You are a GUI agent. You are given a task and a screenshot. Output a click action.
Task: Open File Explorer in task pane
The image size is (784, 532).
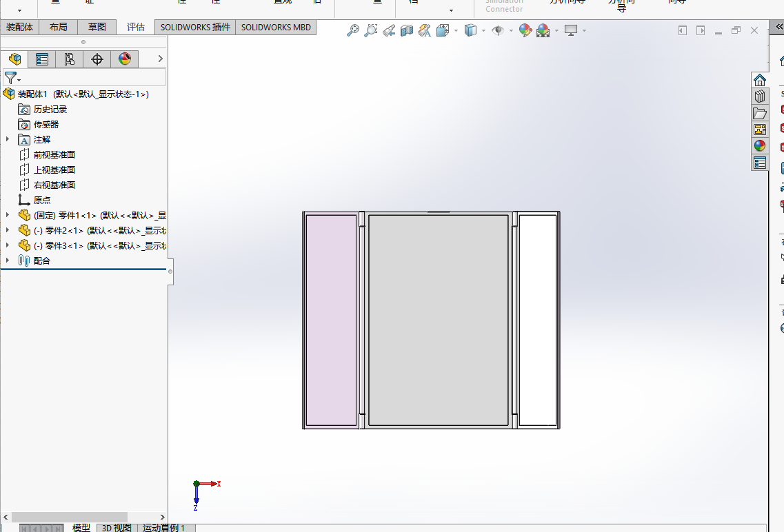coord(759,113)
